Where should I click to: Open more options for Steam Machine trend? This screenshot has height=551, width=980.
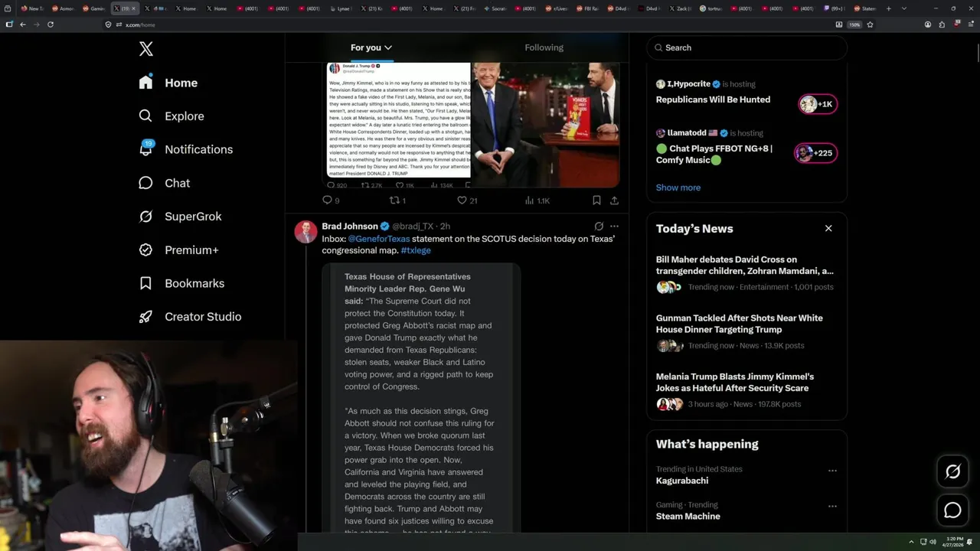click(832, 506)
